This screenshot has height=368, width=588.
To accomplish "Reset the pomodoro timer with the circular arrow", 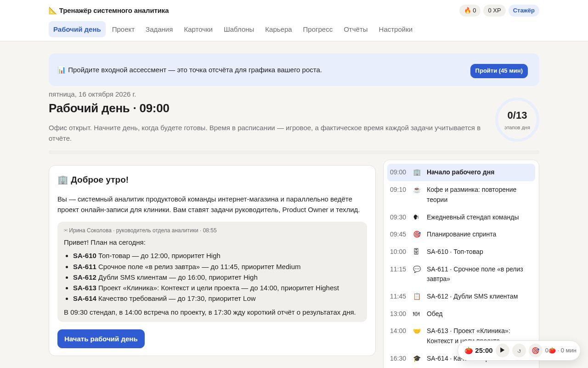I will point(519,351).
